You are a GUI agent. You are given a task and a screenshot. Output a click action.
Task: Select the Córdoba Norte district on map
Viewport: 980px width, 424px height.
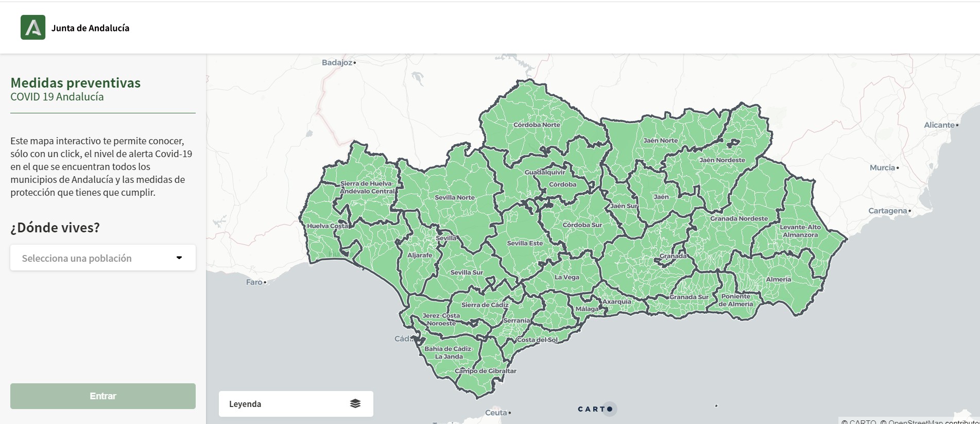coord(536,125)
